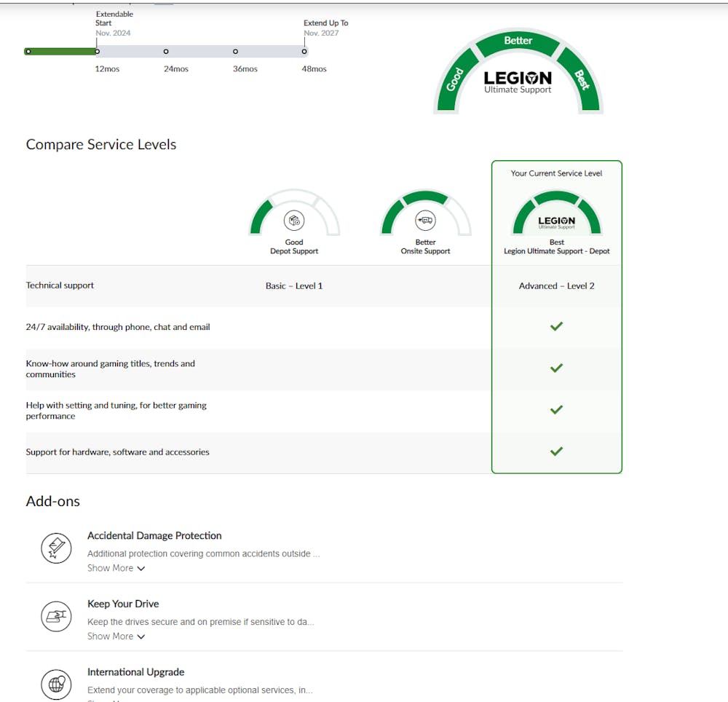The height and width of the screenshot is (702, 728).
Task: Click the setting and tuning checkmark
Action: click(556, 410)
